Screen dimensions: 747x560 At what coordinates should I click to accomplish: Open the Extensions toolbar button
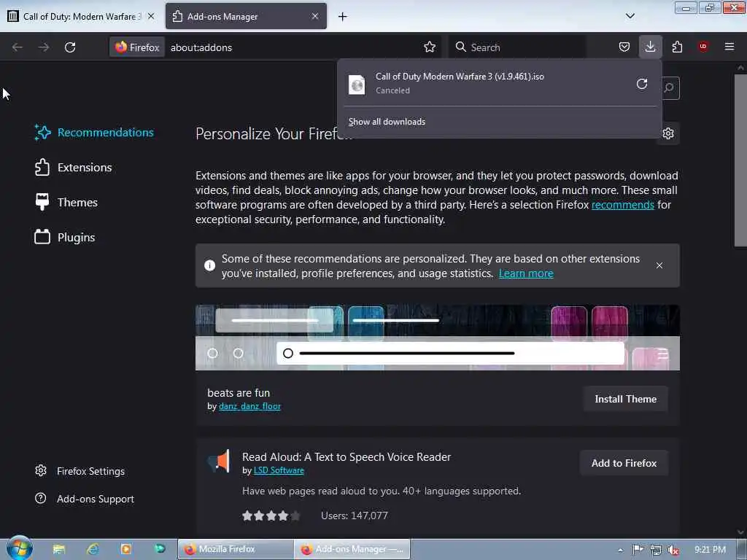[677, 47]
